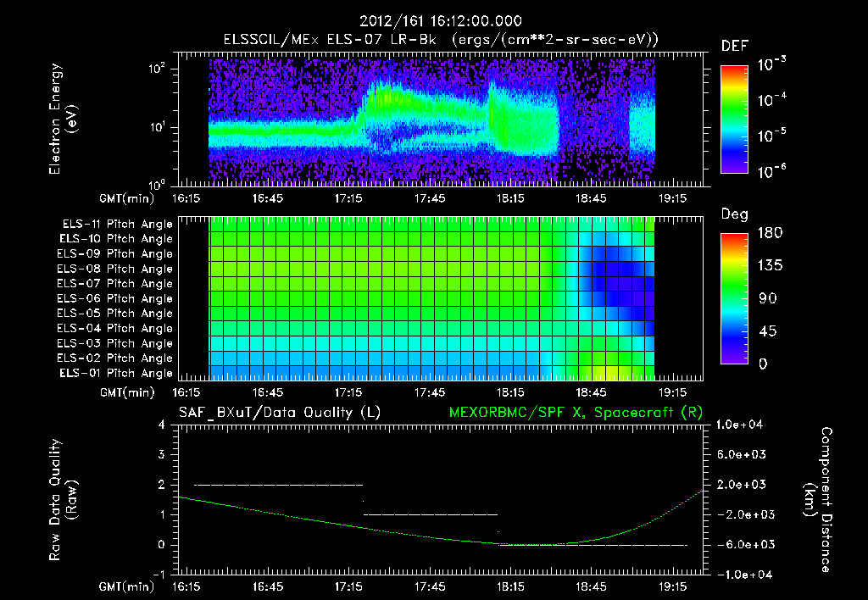Click the 45 tick on Deg color bar
The height and width of the screenshot is (600, 868).
point(768,331)
